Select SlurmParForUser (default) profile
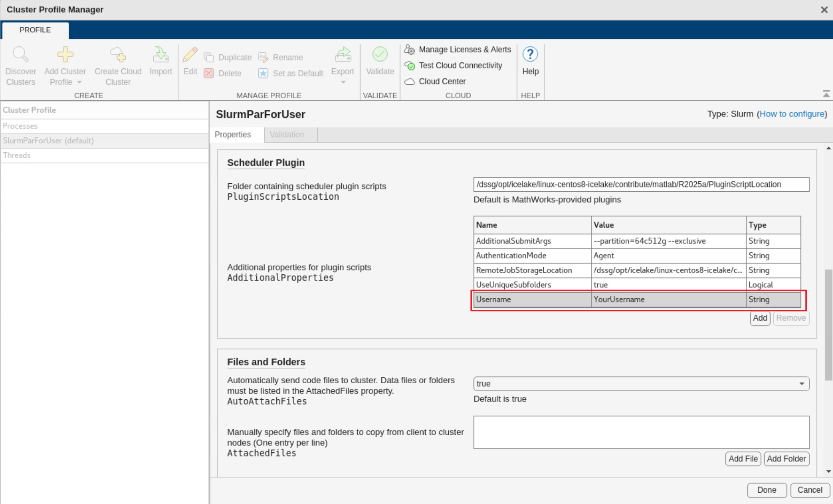Image resolution: width=833 pixels, height=504 pixels. [104, 141]
